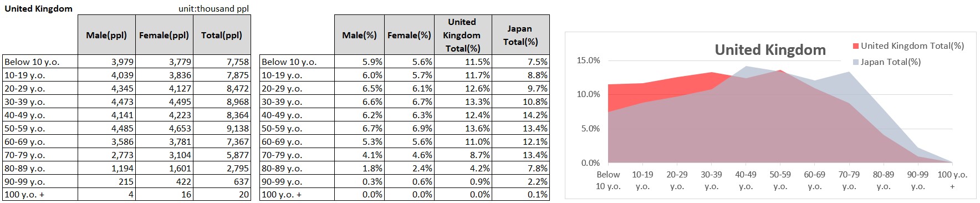Click the 50-59 y.o. chart axis label
The height and width of the screenshot is (203, 980).
point(780,180)
